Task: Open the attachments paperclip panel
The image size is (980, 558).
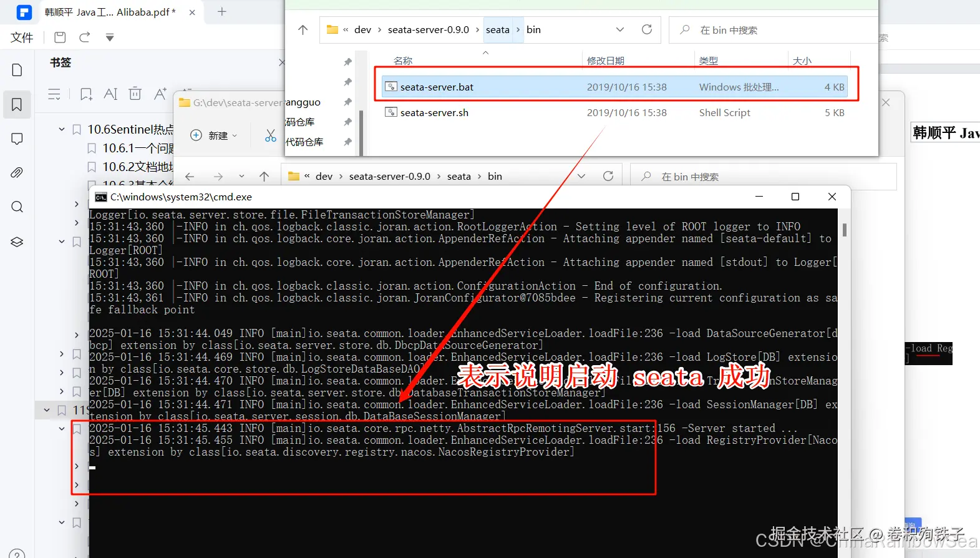Action: (x=17, y=173)
